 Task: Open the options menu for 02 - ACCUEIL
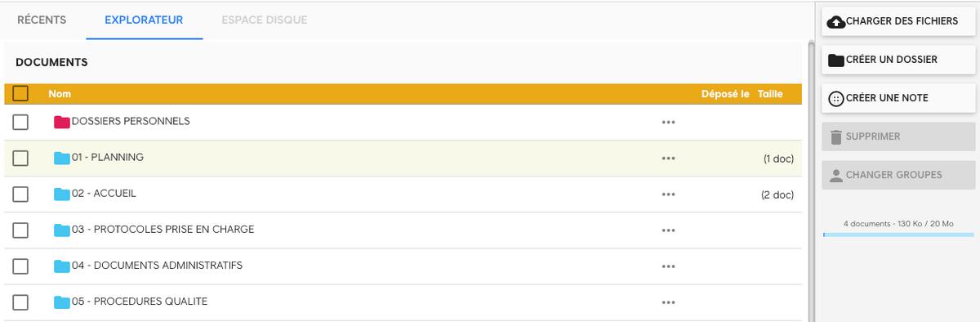click(x=669, y=195)
